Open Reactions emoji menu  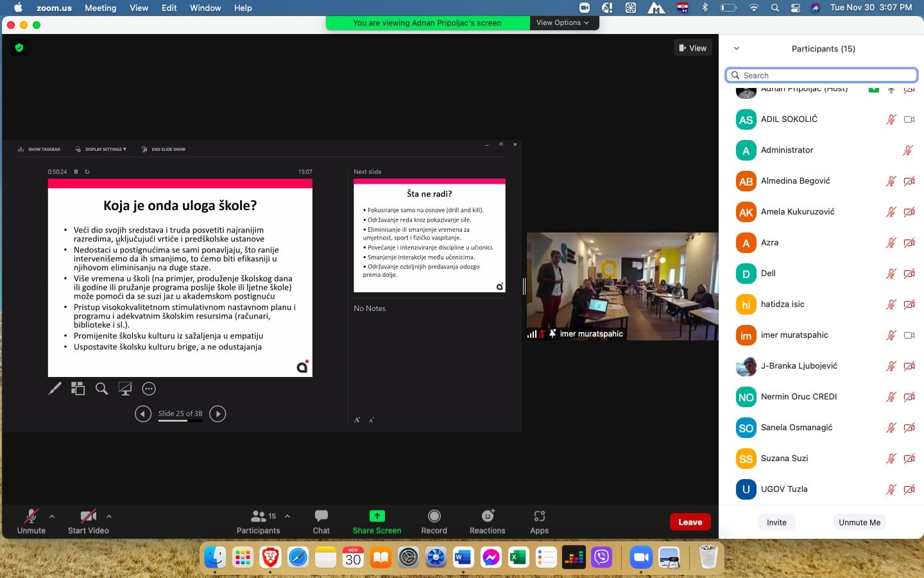488,516
